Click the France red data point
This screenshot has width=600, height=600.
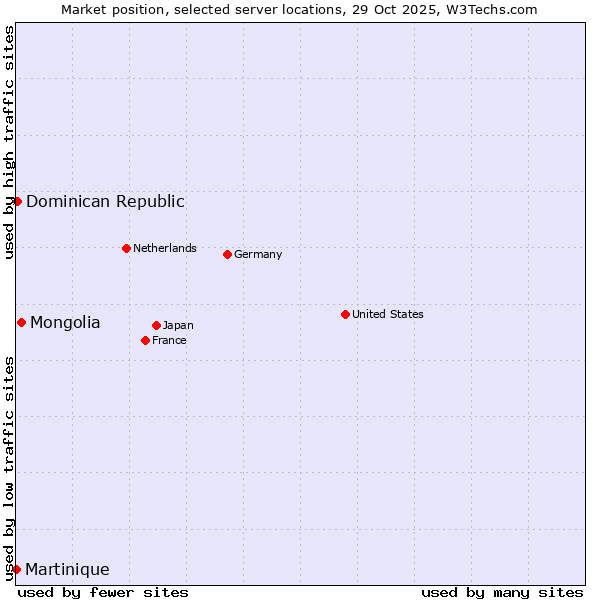(x=145, y=340)
